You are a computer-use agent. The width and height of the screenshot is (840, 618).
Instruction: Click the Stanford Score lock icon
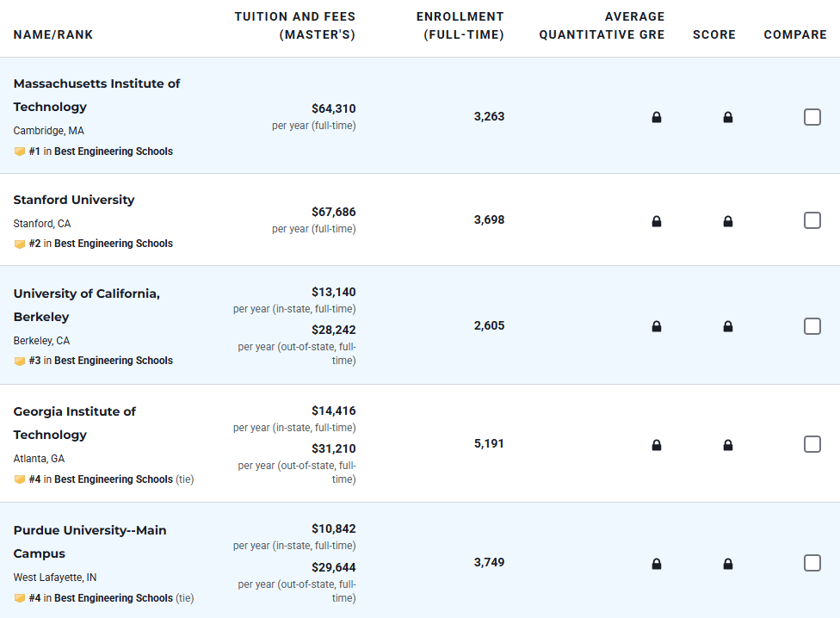click(x=728, y=221)
